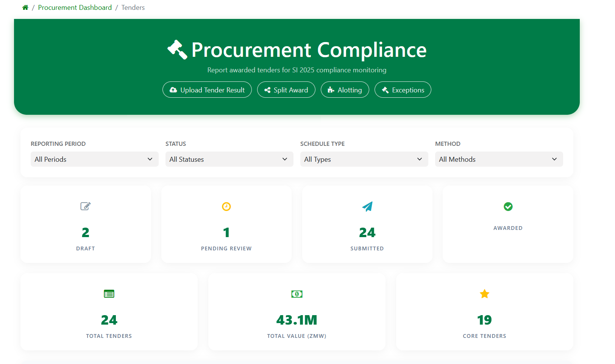Click the Upload Tender Result button

[207, 90]
